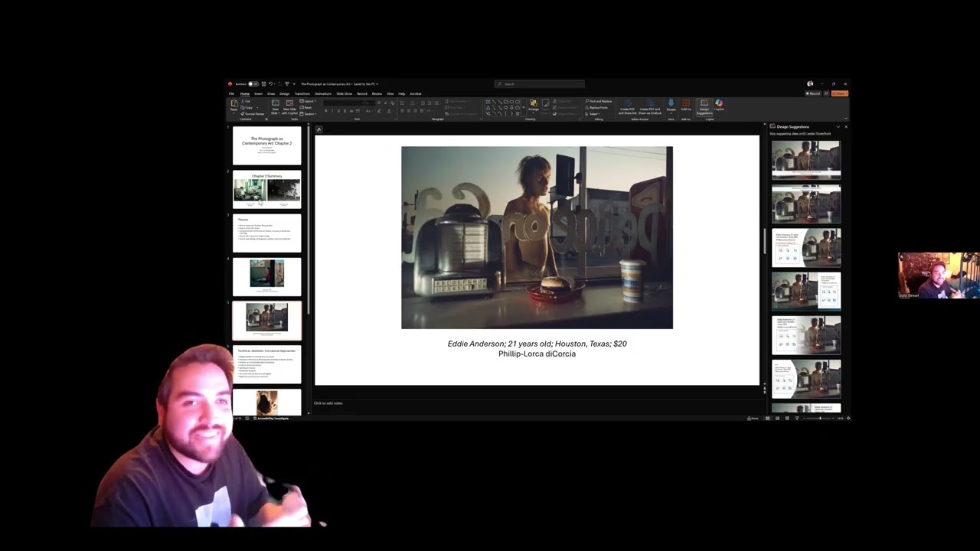Click the bullets list icon
This screenshot has width=980, height=551.
click(403, 103)
